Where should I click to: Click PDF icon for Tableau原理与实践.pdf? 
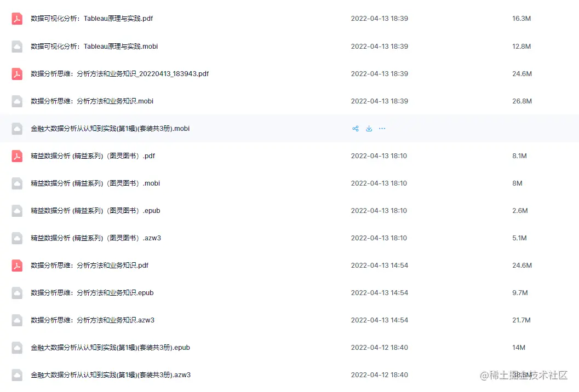point(17,19)
